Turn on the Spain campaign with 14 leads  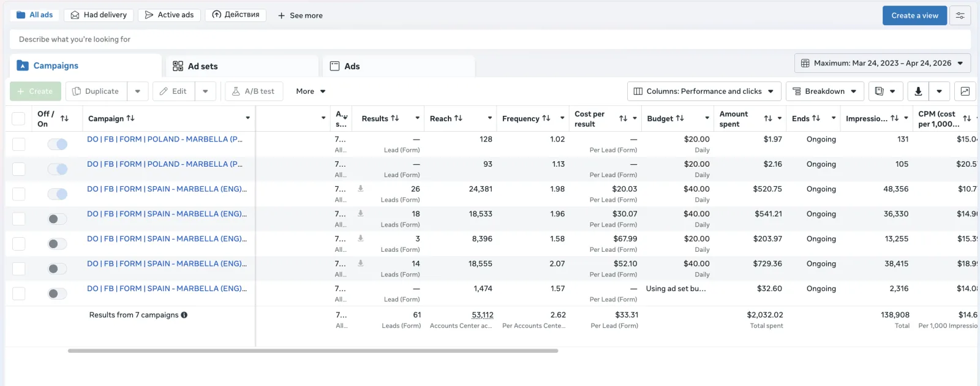pos(58,268)
